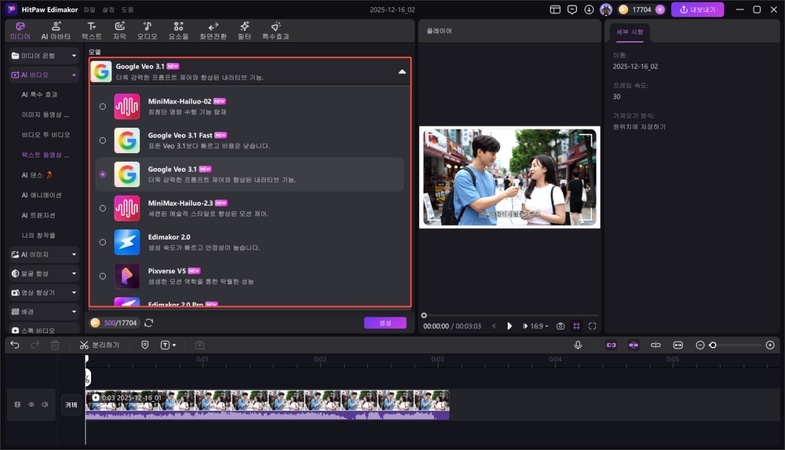This screenshot has width=785, height=450.
Task: Click the purple 생성 (Generate) button
Action: point(385,323)
